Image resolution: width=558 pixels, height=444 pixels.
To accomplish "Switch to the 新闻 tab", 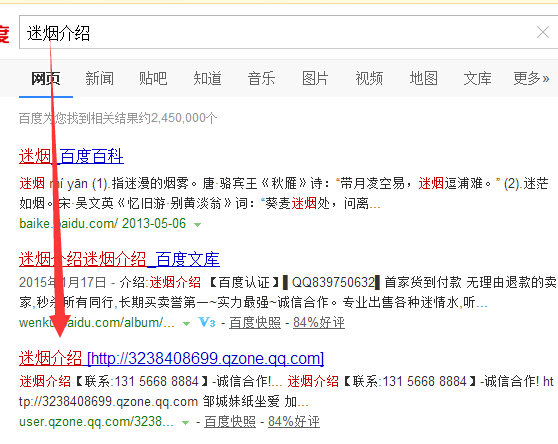I will pyautogui.click(x=99, y=78).
